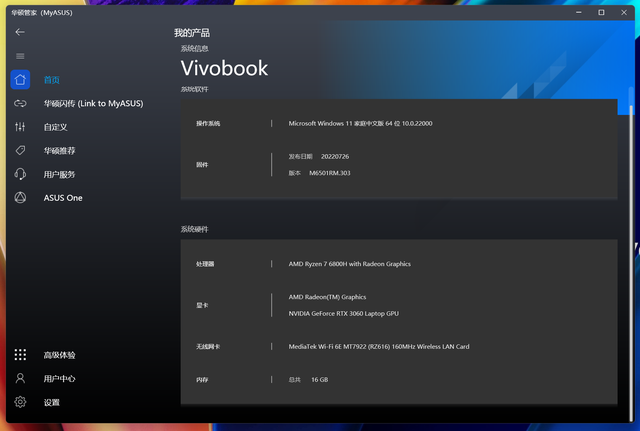This screenshot has height=431, width=640.
Task: Click the 16 GB memory value
Action: (320, 380)
